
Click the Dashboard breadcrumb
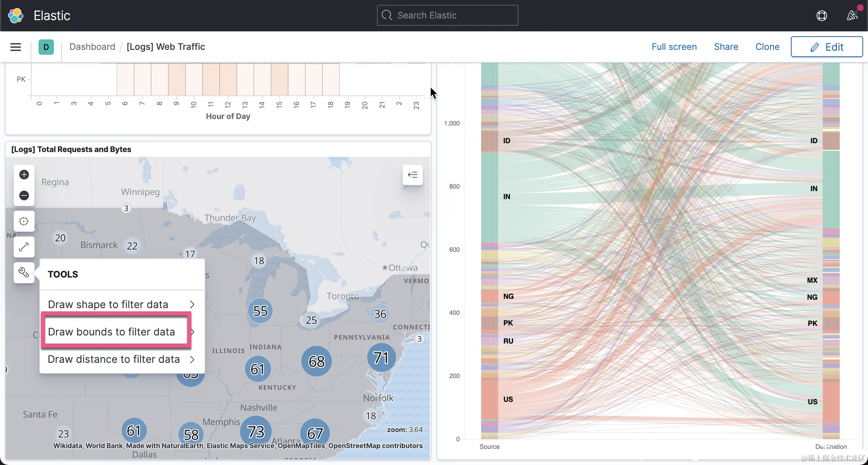92,47
